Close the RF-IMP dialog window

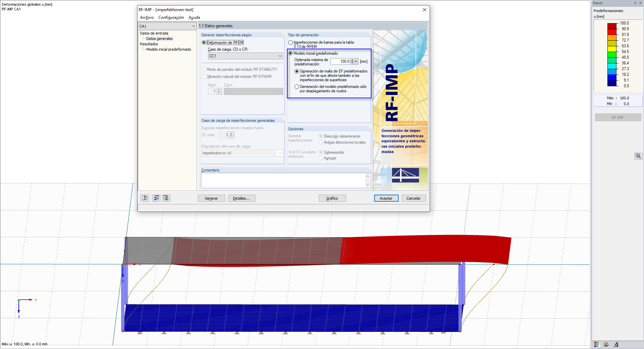coord(424,10)
